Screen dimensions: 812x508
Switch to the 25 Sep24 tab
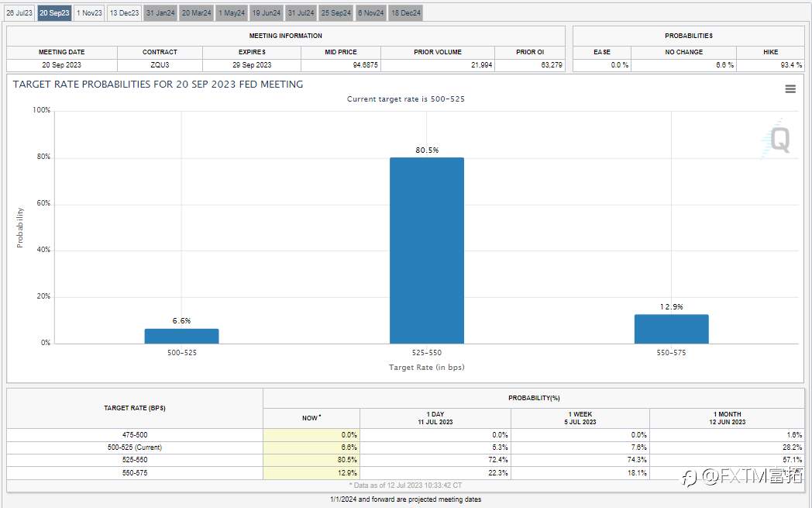pos(336,13)
